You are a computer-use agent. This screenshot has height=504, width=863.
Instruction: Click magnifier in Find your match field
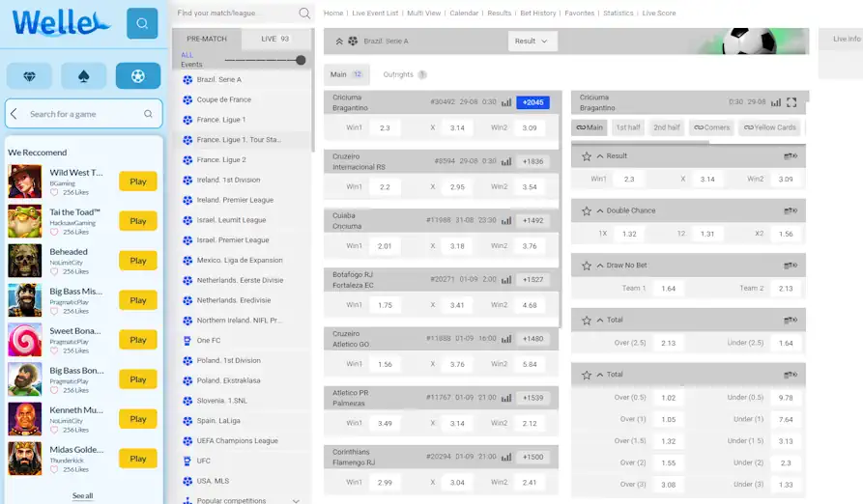[x=304, y=14]
